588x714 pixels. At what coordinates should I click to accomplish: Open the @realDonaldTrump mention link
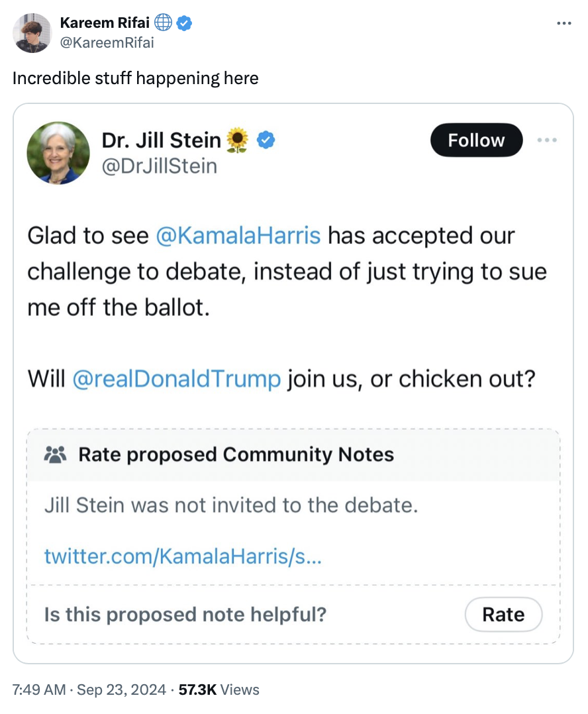click(176, 380)
